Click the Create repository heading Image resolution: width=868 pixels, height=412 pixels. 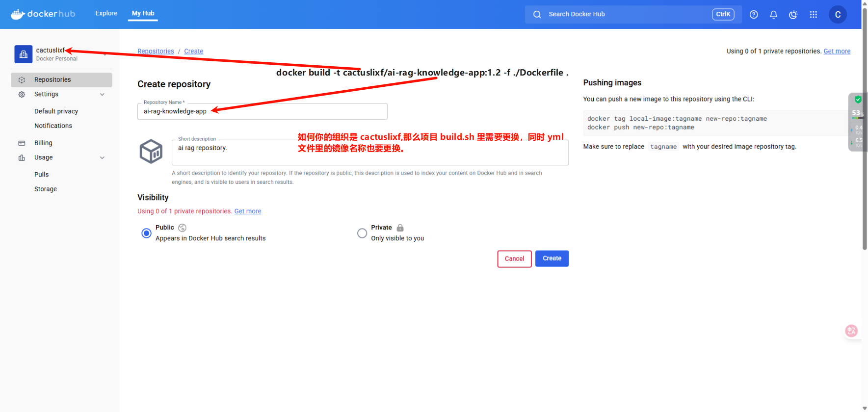[174, 84]
